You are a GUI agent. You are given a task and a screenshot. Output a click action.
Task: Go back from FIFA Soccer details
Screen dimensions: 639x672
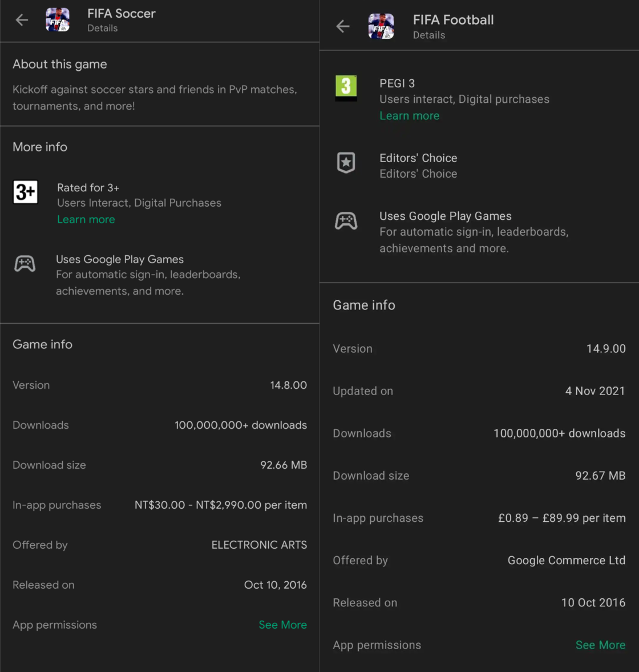point(22,20)
